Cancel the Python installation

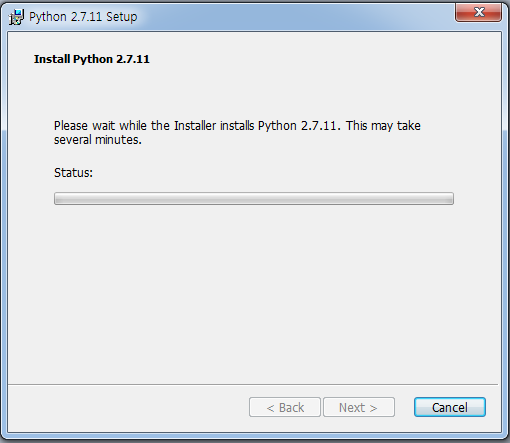point(450,407)
